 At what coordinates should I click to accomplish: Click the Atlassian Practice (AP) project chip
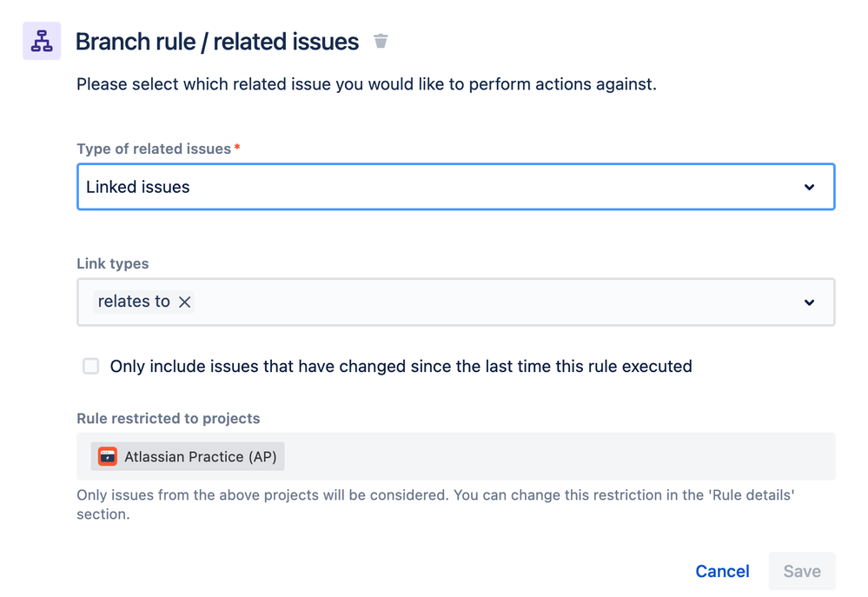(200, 456)
